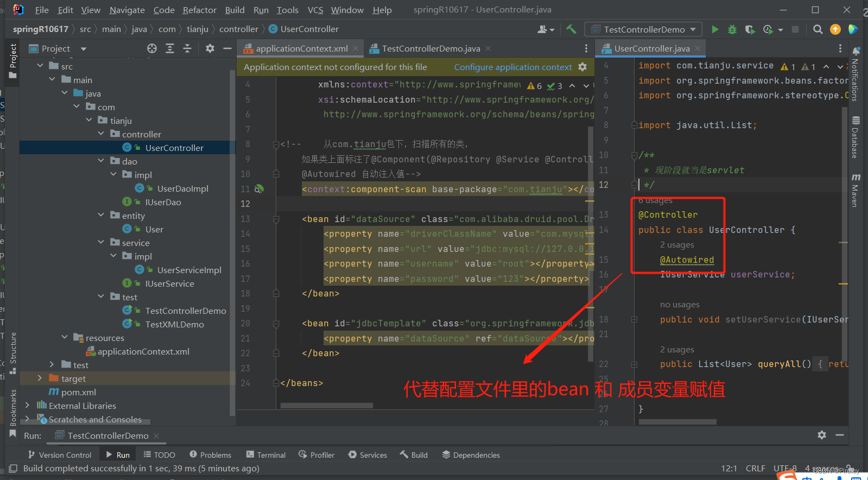Click the Spring bean gutter icon on line 11
Viewport: 868px width, 480px height.
259,189
